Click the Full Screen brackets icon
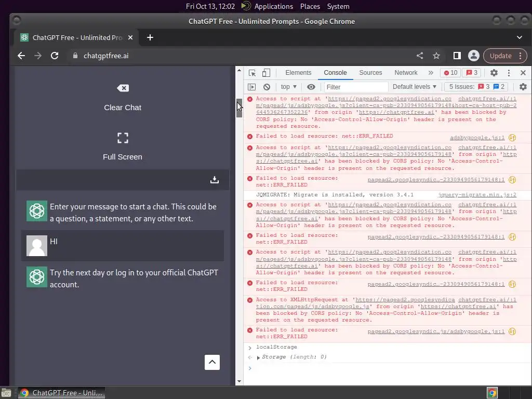The image size is (532, 399). click(x=123, y=138)
